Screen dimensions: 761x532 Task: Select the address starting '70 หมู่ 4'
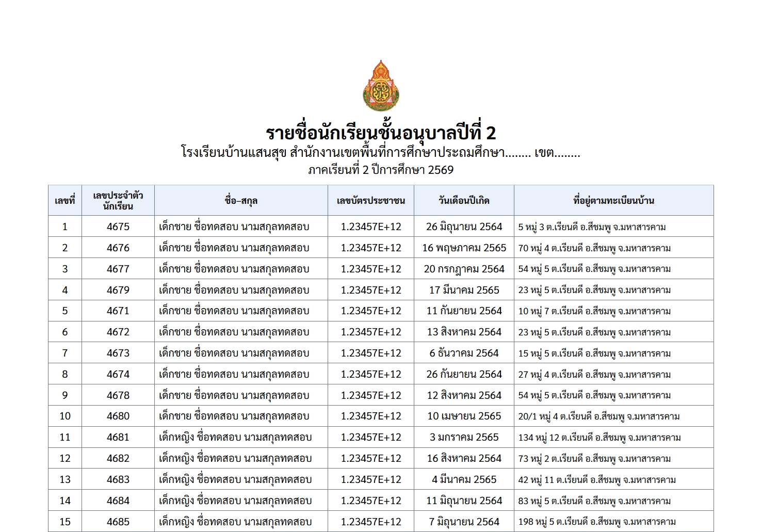pos(594,248)
